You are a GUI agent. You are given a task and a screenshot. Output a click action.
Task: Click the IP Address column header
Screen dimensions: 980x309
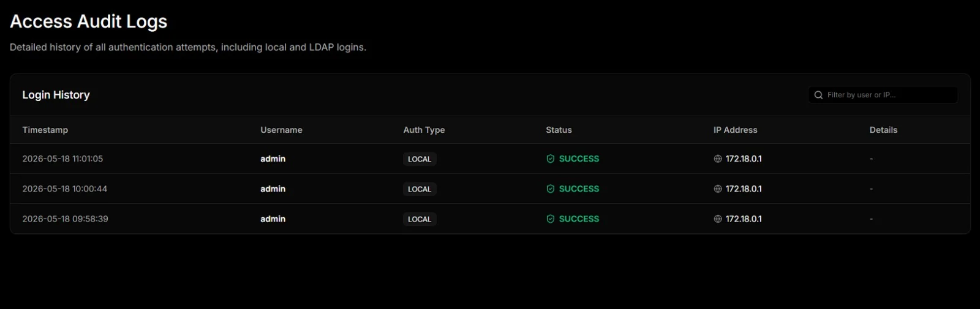[735, 130]
